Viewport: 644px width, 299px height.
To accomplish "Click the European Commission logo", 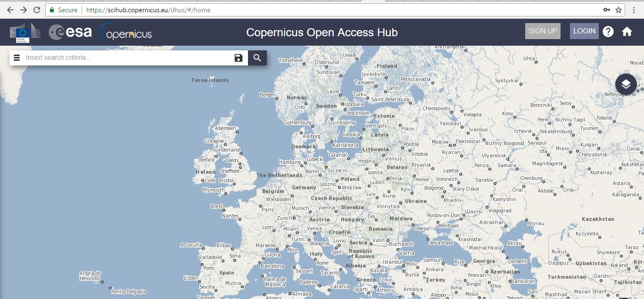I will (x=25, y=32).
